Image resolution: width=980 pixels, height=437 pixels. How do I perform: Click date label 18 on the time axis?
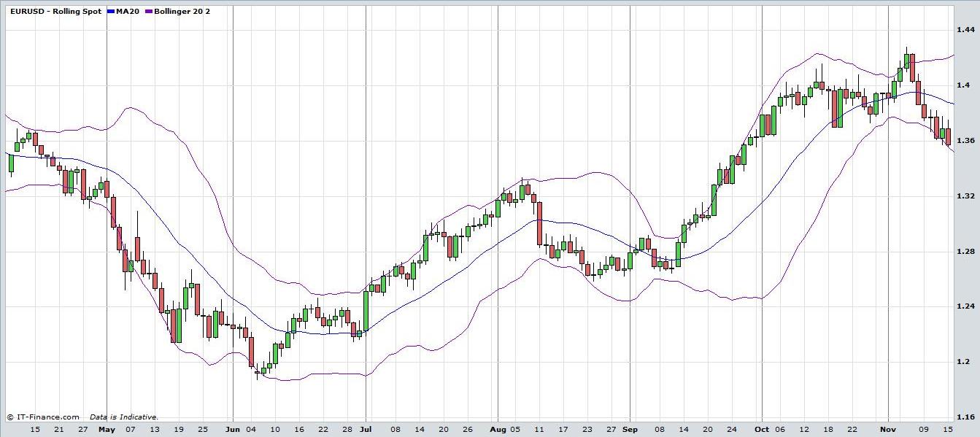[828, 430]
